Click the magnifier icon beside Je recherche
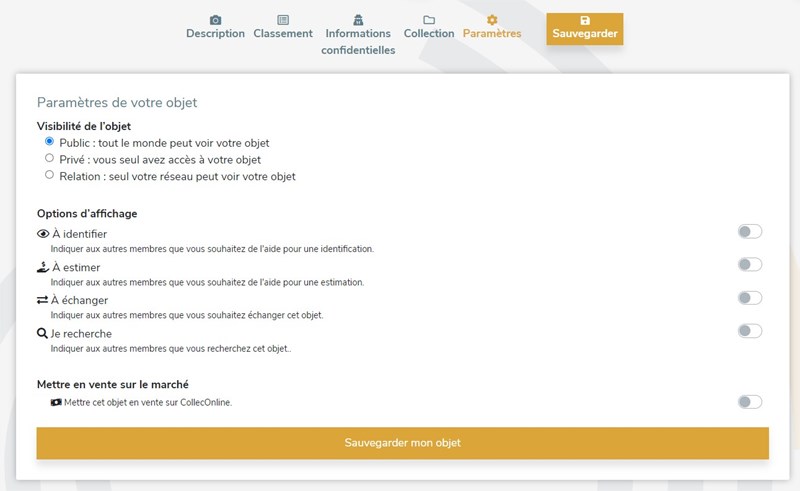Image resolution: width=800 pixels, height=491 pixels. click(x=42, y=333)
